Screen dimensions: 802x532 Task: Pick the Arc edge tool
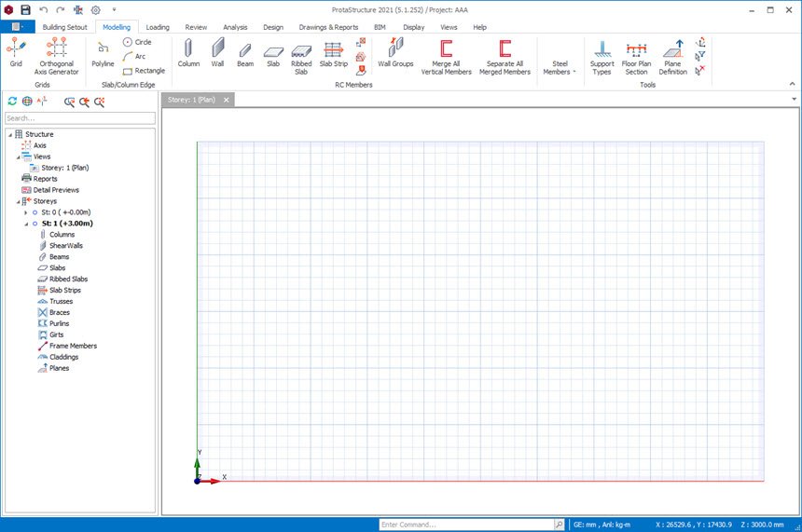tap(134, 56)
